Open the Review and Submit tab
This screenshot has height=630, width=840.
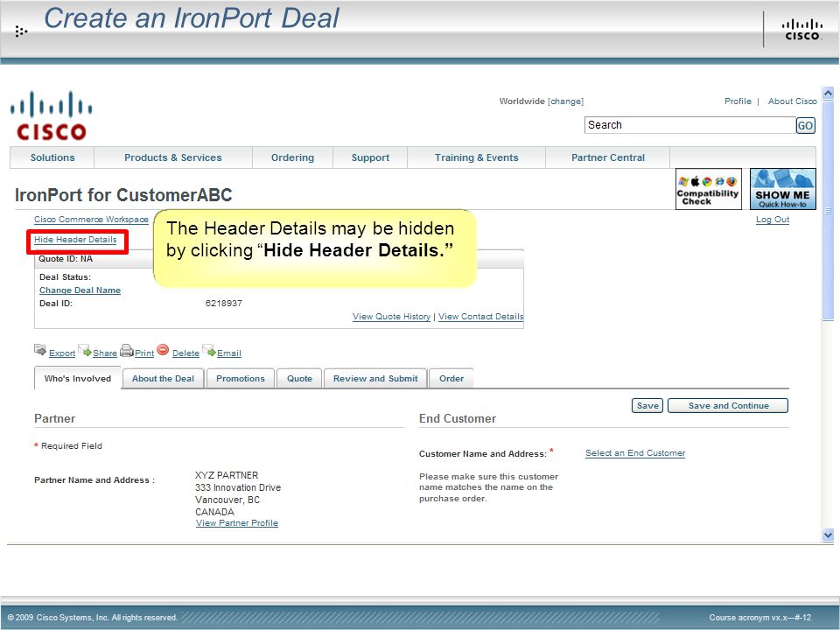[x=375, y=378]
